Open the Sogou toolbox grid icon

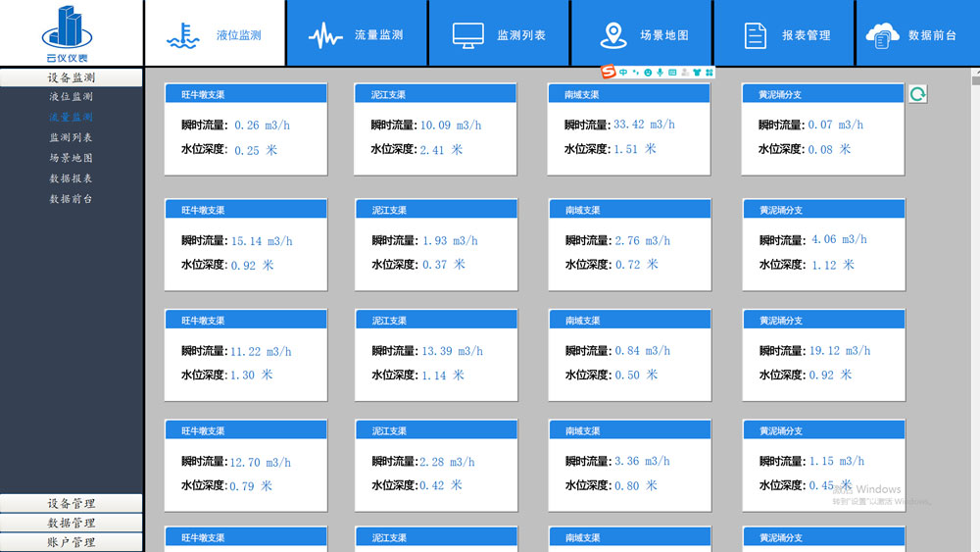click(x=709, y=73)
